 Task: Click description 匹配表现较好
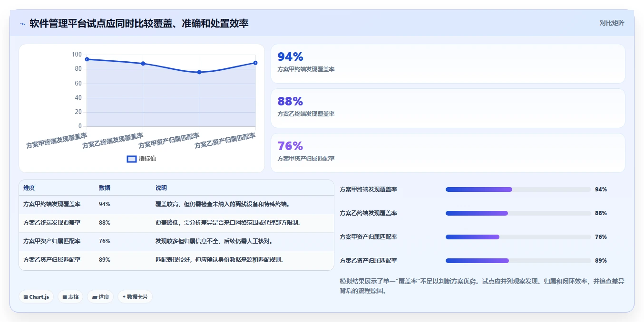(x=220, y=260)
